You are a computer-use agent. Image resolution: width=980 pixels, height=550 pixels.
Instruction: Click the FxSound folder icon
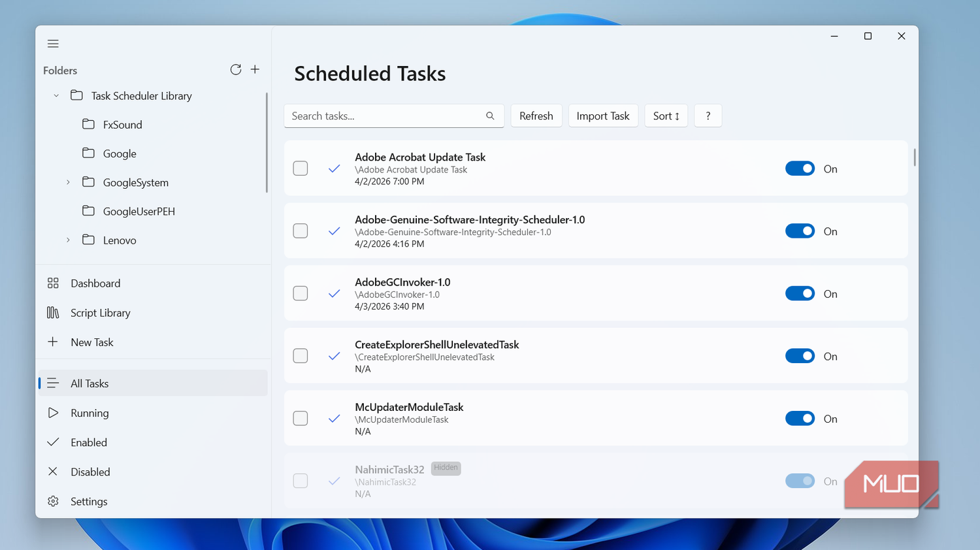(88, 124)
